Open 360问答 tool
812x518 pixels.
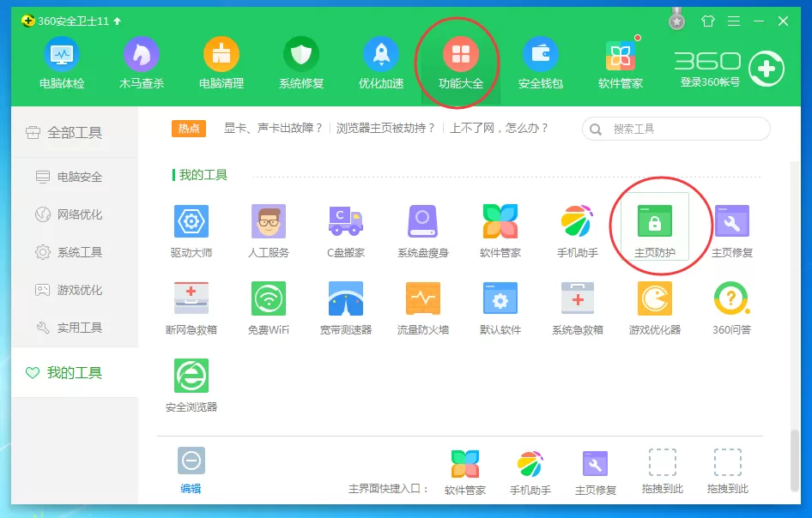731,308
